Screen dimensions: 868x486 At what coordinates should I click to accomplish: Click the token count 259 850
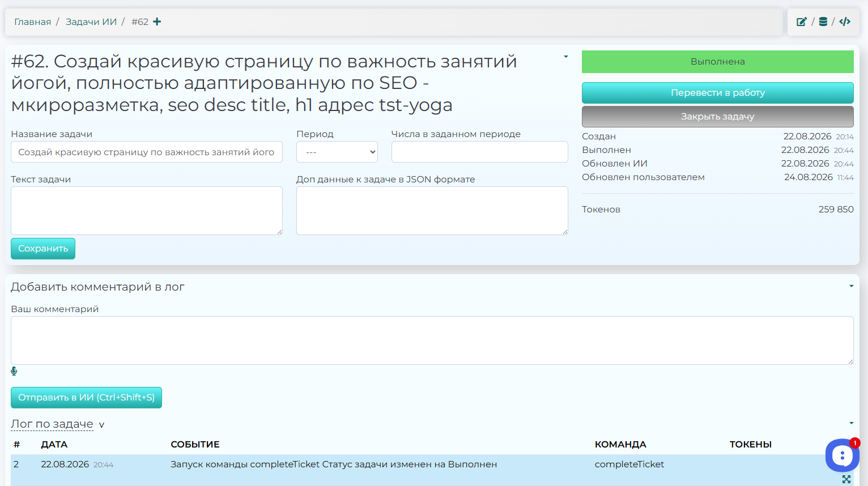pos(836,210)
